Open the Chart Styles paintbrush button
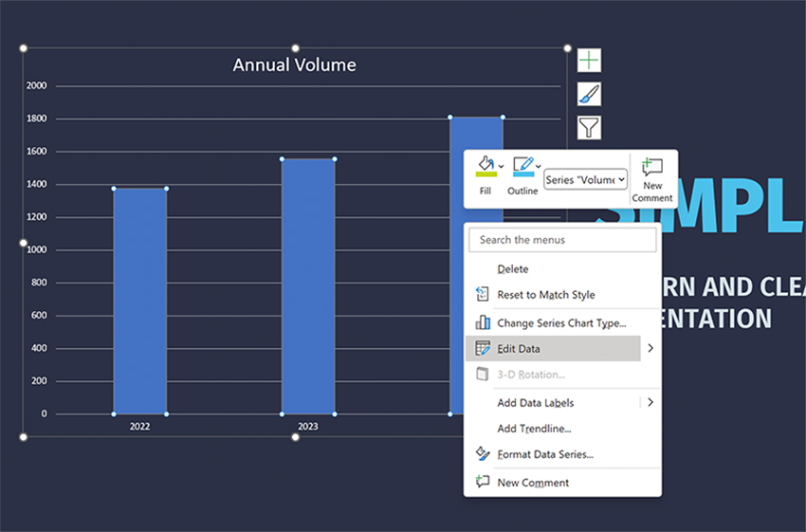 pyautogui.click(x=589, y=94)
